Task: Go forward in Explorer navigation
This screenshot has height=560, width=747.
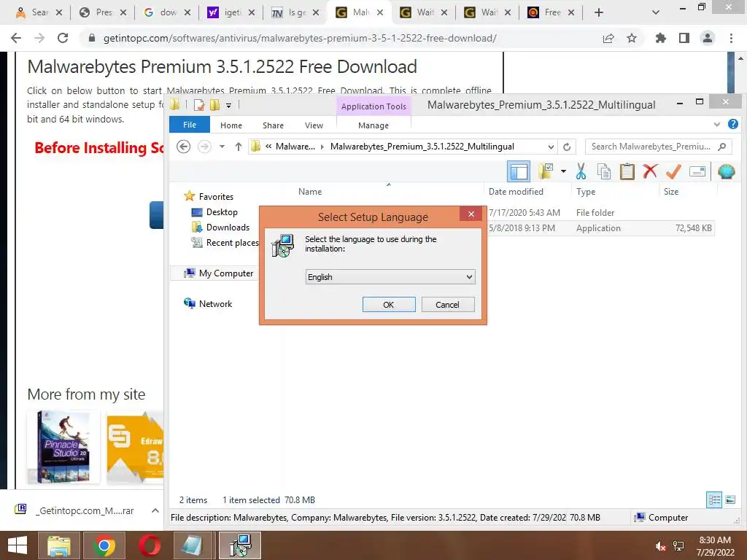Action: [204, 146]
